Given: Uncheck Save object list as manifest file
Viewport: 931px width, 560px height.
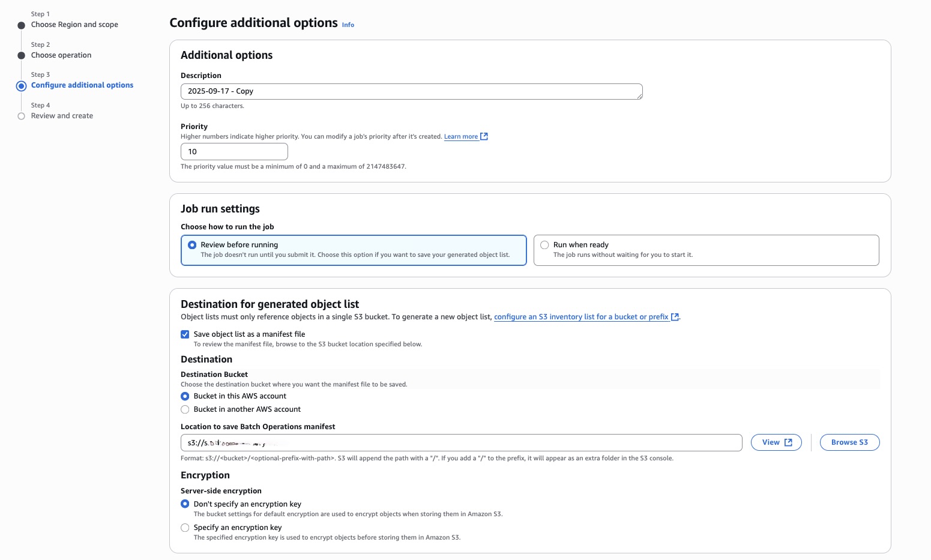Looking at the screenshot, I should point(185,334).
